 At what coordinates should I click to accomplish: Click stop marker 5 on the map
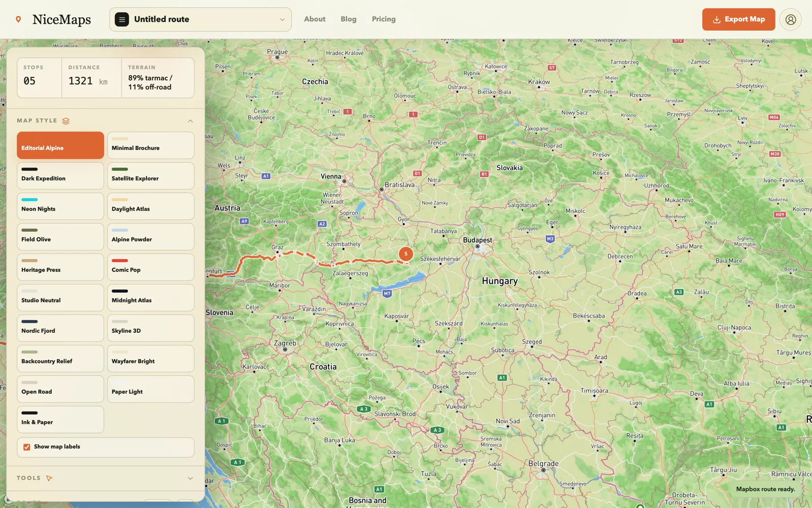(405, 254)
